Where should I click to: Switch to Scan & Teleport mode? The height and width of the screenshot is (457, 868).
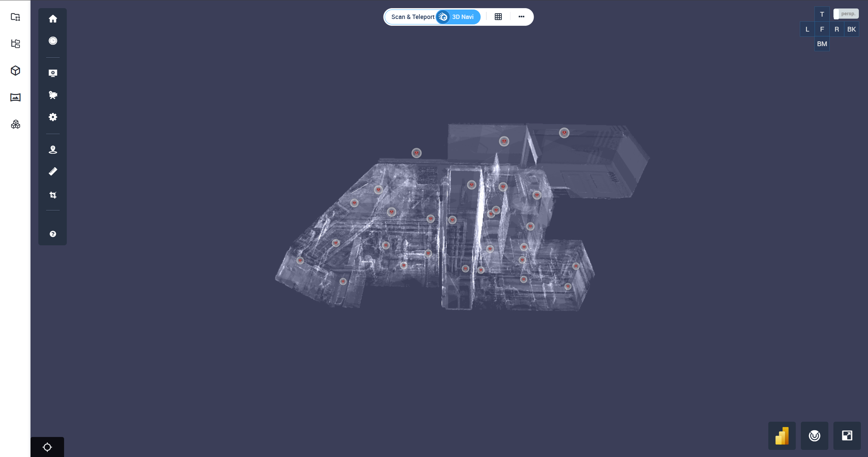[x=412, y=17]
